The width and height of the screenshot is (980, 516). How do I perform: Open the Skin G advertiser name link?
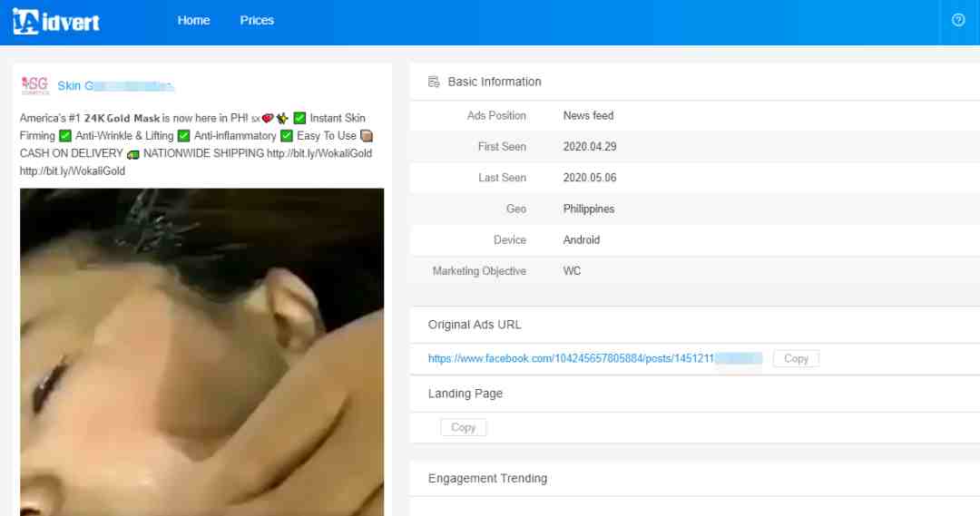[x=114, y=86]
